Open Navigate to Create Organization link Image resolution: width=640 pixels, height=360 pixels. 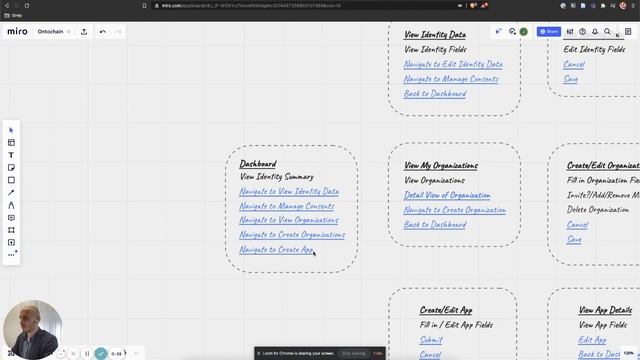coord(455,210)
